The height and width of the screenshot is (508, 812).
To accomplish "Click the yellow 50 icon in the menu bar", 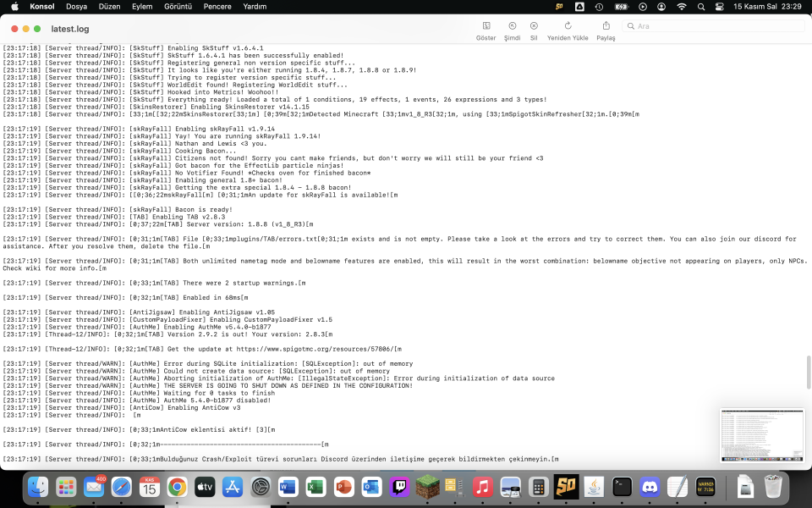I will [x=559, y=7].
